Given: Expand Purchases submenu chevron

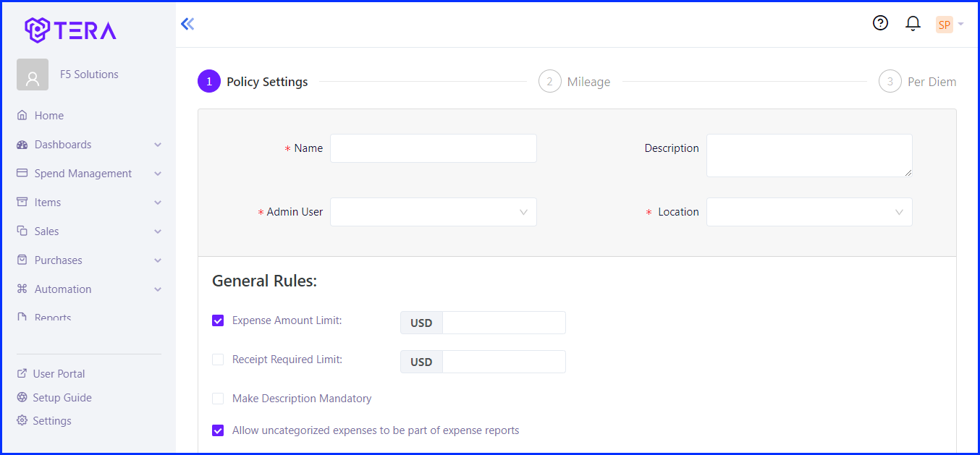Looking at the screenshot, I should point(158,260).
